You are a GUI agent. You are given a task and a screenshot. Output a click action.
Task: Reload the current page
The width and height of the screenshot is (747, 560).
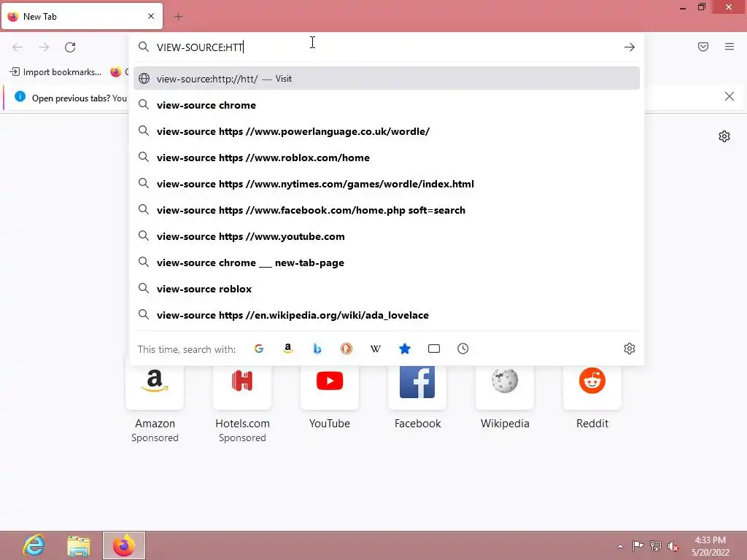point(70,47)
